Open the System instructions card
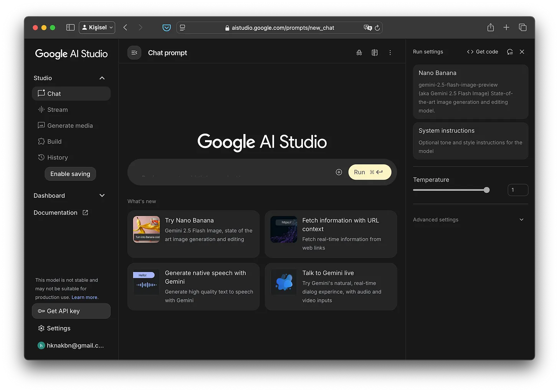This screenshot has height=392, width=559. coord(471,141)
